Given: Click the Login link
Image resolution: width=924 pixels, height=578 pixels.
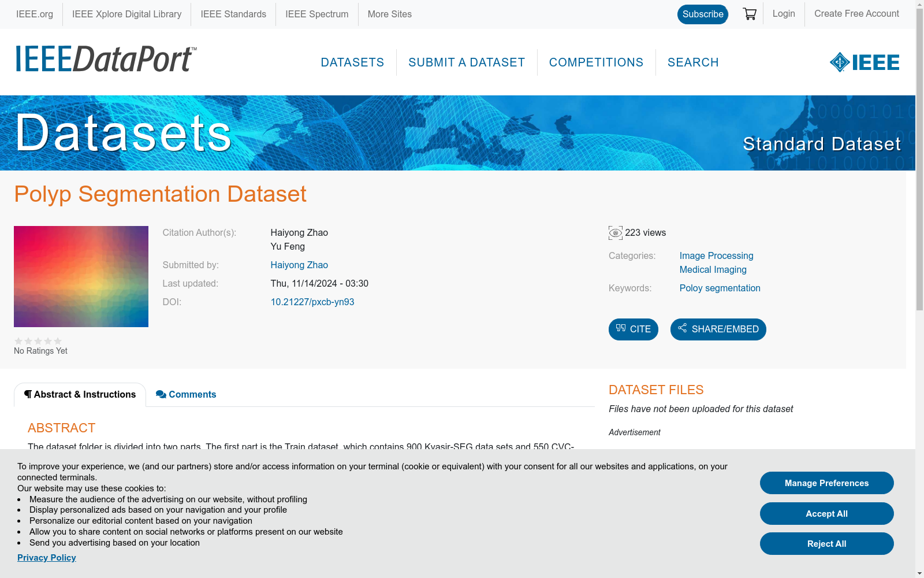Looking at the screenshot, I should (784, 14).
